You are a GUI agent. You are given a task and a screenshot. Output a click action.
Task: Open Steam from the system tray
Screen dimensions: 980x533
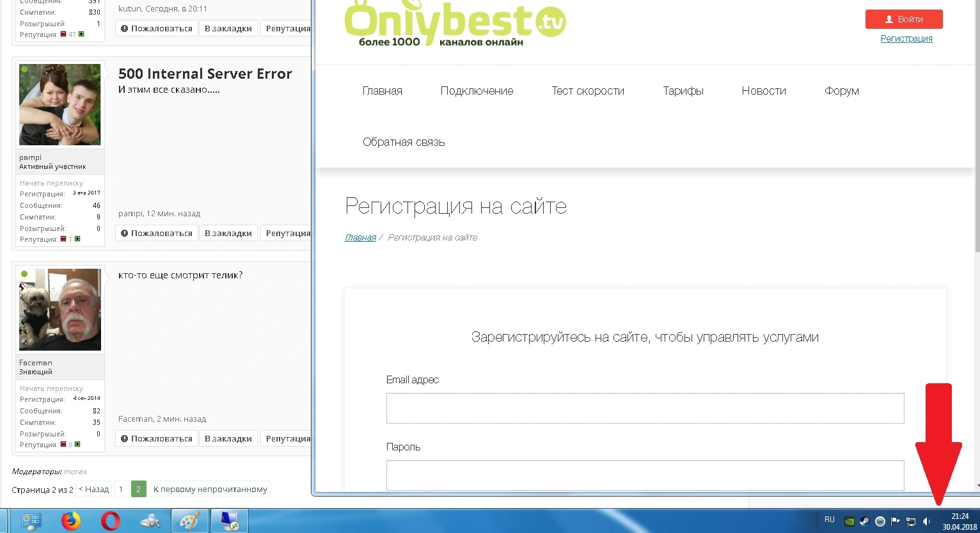[x=864, y=521]
